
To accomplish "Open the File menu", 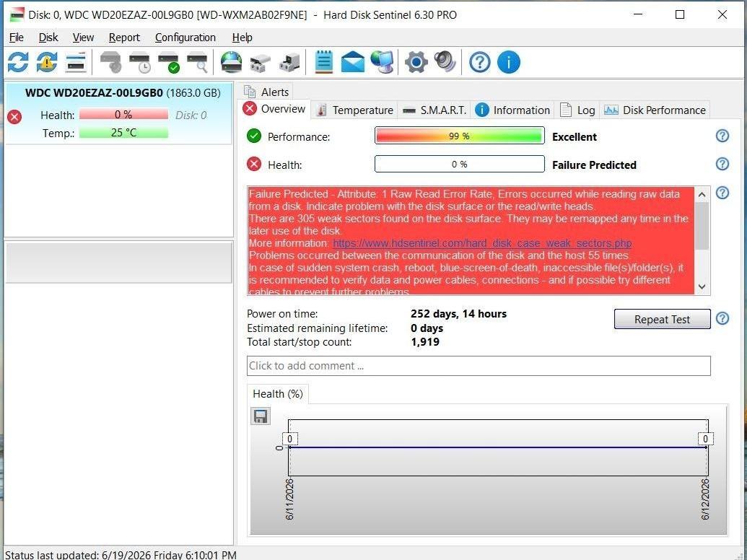I will [x=16, y=37].
